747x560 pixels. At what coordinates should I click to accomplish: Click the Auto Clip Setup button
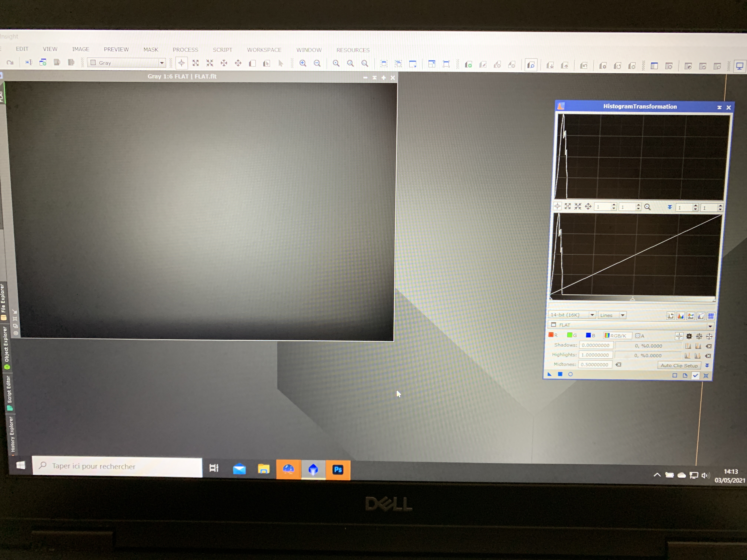tap(679, 365)
